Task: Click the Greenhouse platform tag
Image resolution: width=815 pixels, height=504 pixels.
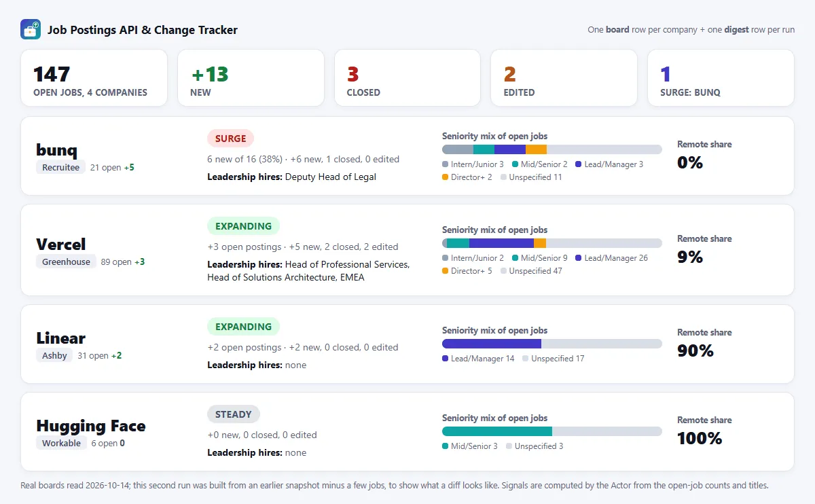Action: click(x=66, y=262)
